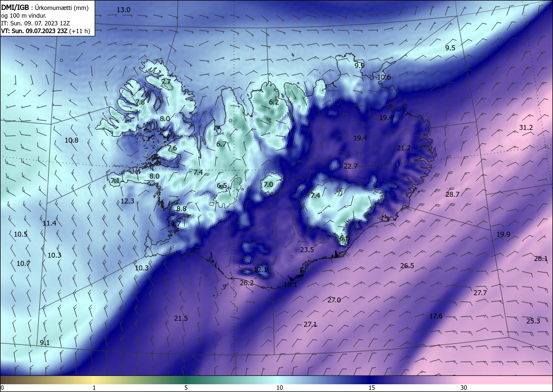Image resolution: width=553 pixels, height=392 pixels.
Task: Click the 27.7 value on the map
Action: [x=480, y=293]
